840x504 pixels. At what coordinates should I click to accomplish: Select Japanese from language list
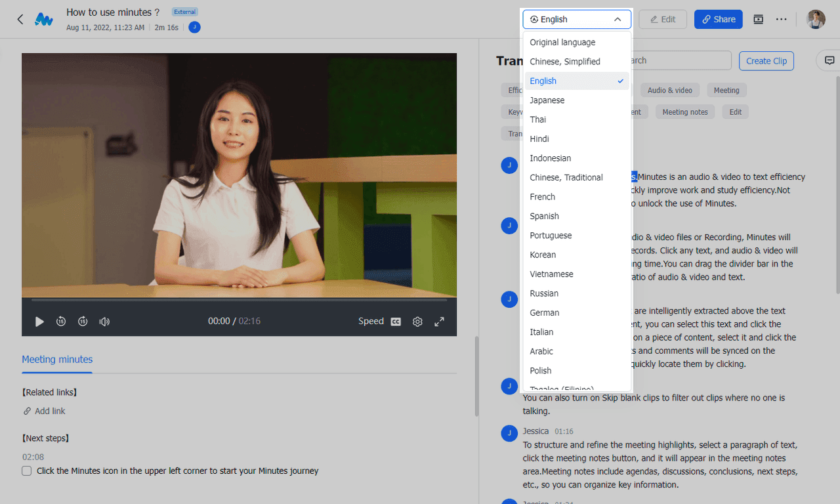(547, 100)
